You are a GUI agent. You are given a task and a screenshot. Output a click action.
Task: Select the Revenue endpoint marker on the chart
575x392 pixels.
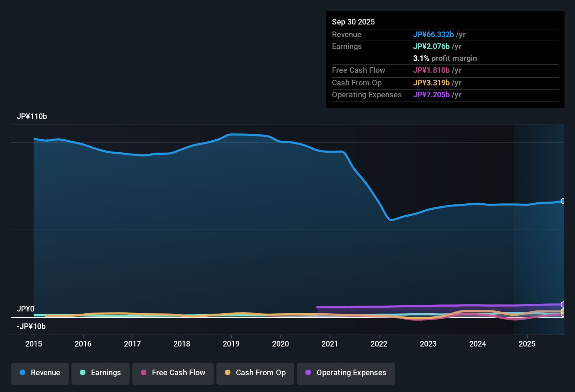(x=563, y=201)
